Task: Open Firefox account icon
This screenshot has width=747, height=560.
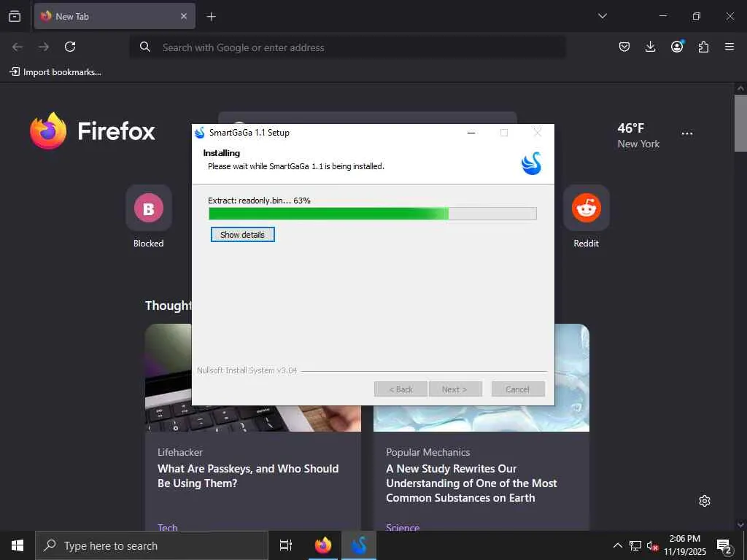Action: (x=677, y=46)
